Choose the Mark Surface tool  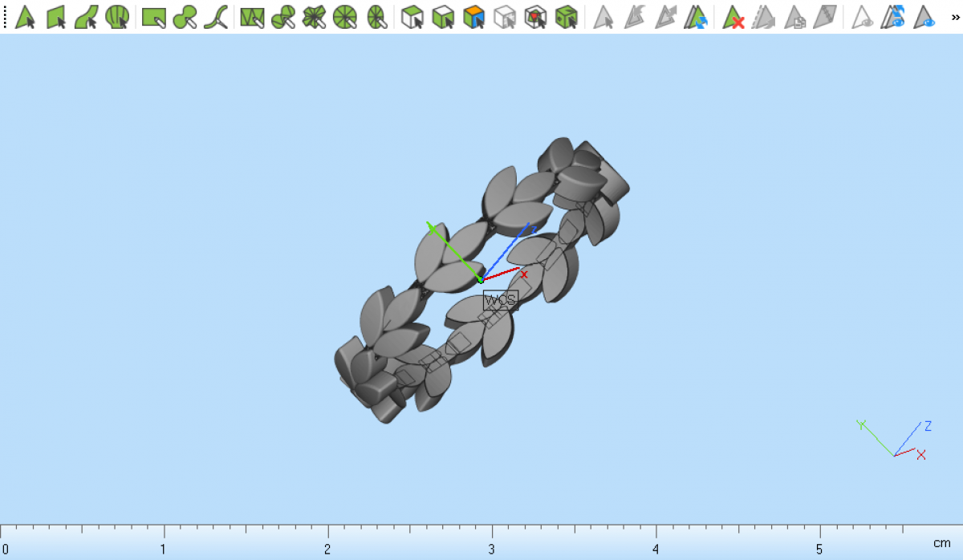point(86,17)
